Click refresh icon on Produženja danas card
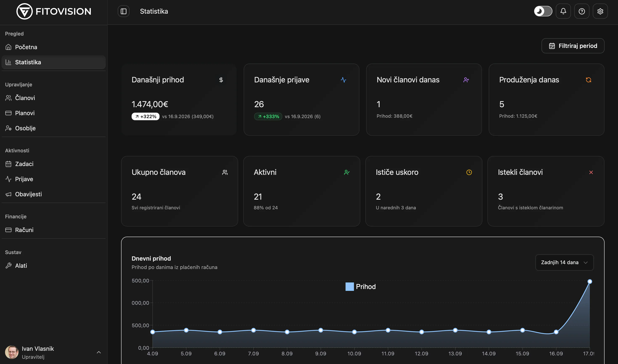This screenshot has width=618, height=364. pos(589,80)
